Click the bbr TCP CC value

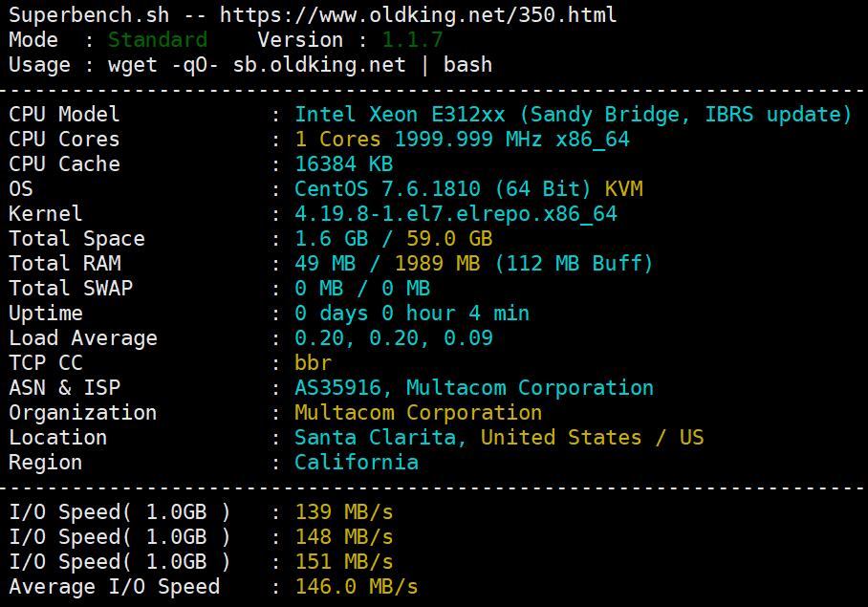coord(313,363)
